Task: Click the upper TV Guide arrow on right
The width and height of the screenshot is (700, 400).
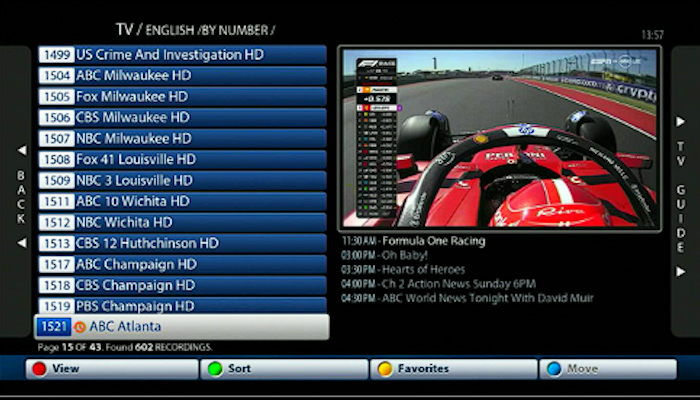Action: click(x=680, y=122)
